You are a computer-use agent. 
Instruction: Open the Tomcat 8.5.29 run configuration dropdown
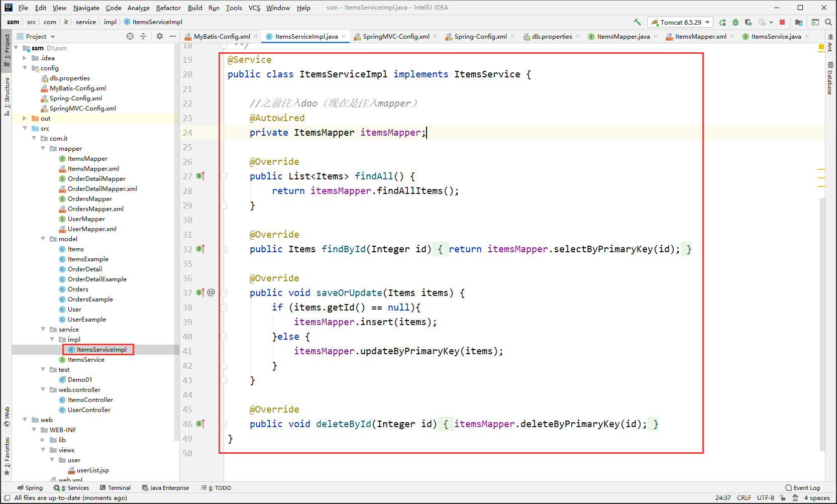pos(680,22)
